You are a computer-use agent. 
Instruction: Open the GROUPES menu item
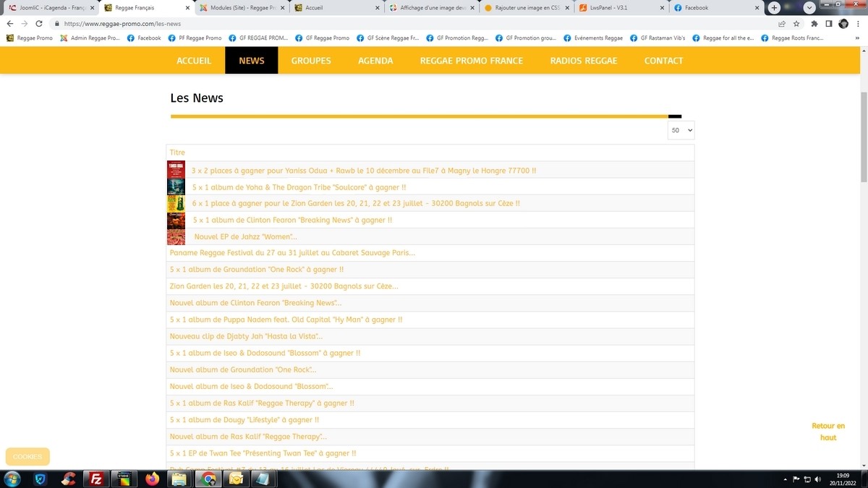(311, 61)
